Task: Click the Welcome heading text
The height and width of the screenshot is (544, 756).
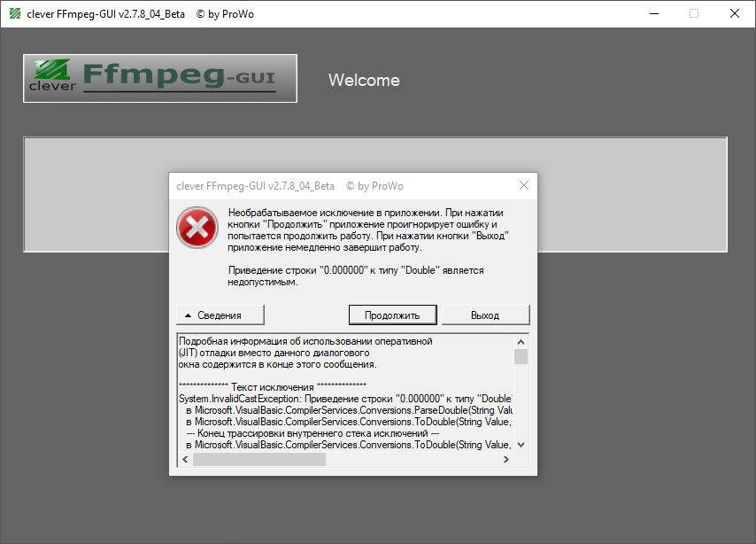Action: [x=364, y=80]
